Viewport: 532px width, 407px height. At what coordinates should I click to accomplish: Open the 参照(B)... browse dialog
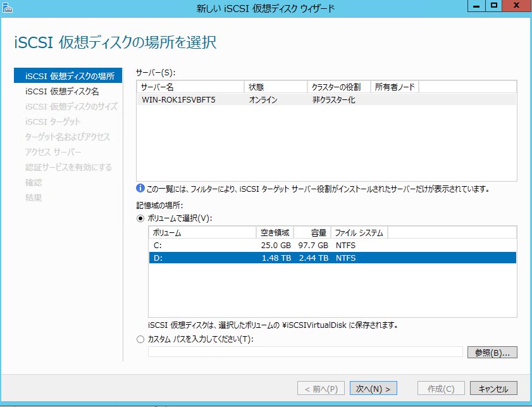click(x=492, y=352)
